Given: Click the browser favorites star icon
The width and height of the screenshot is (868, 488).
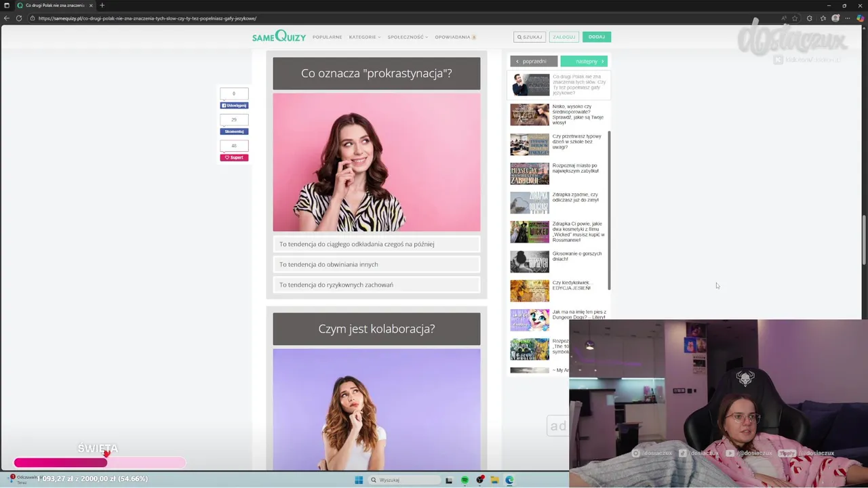Looking at the screenshot, I should [795, 18].
